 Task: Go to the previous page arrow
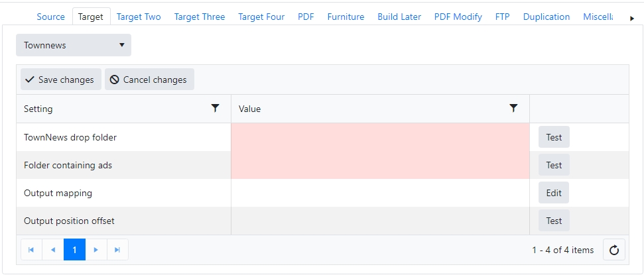point(53,250)
